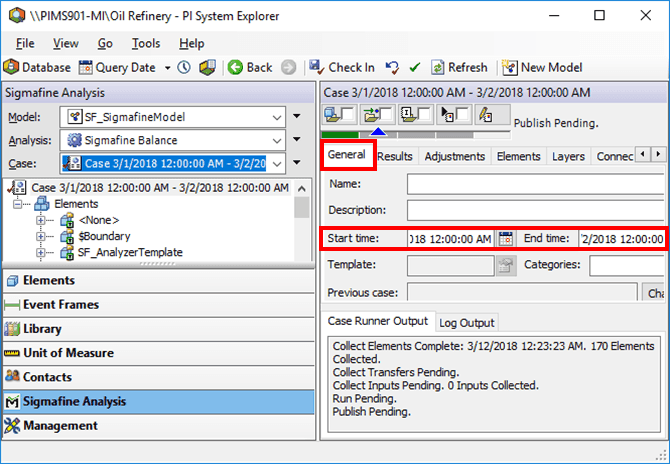This screenshot has width=670, height=464.
Task: Open the Model combo box SF_SigmafineModel
Action: pyautogui.click(x=173, y=117)
